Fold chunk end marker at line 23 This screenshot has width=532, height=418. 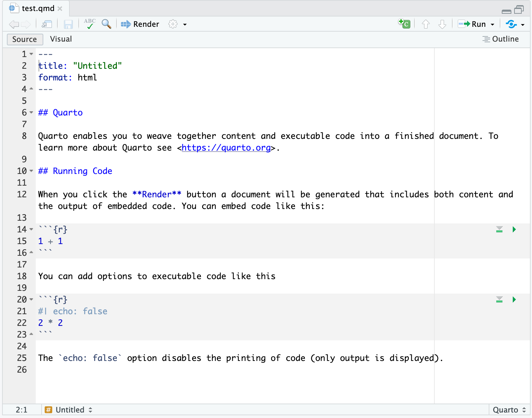point(31,334)
